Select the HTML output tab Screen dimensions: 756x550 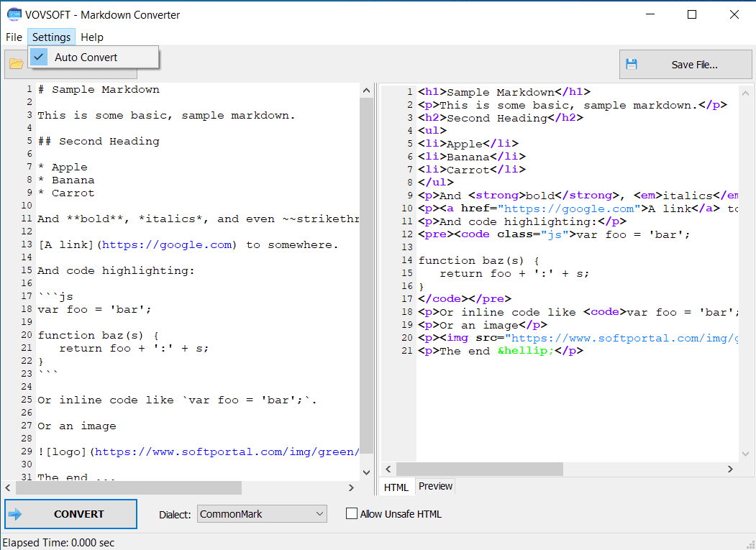click(x=396, y=487)
